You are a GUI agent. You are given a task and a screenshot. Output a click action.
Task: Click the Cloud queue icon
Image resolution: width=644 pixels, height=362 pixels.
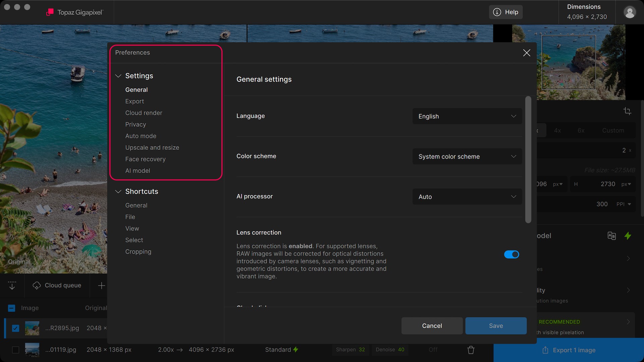click(x=37, y=286)
